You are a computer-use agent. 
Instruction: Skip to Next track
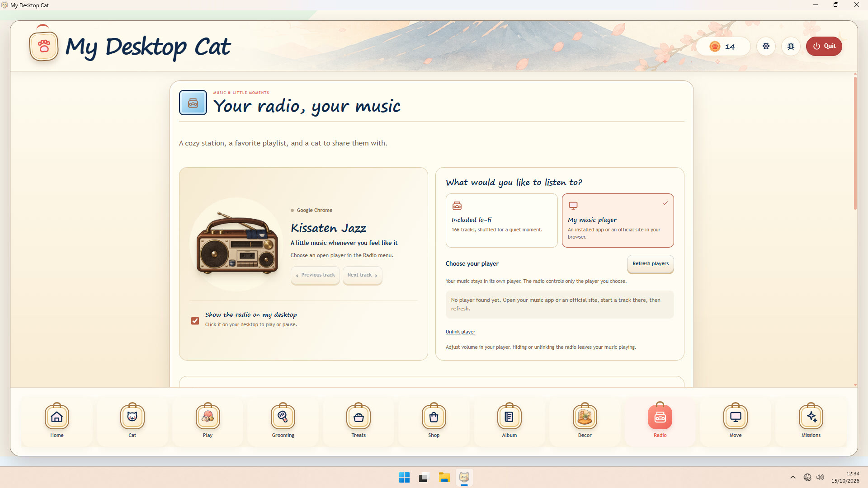(x=362, y=275)
